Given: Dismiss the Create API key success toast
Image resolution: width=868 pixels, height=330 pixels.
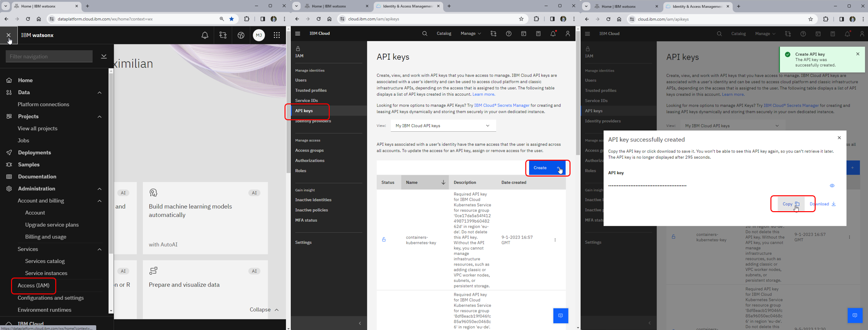Looking at the screenshot, I should click(857, 54).
